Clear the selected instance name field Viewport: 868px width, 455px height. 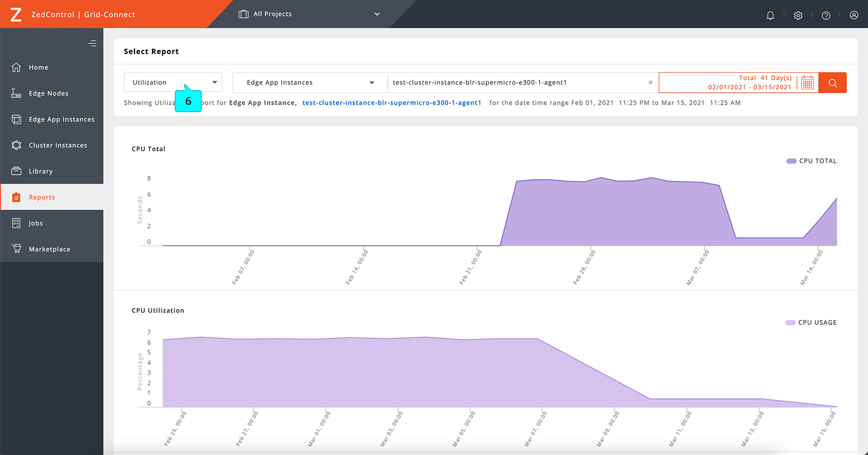(x=650, y=82)
